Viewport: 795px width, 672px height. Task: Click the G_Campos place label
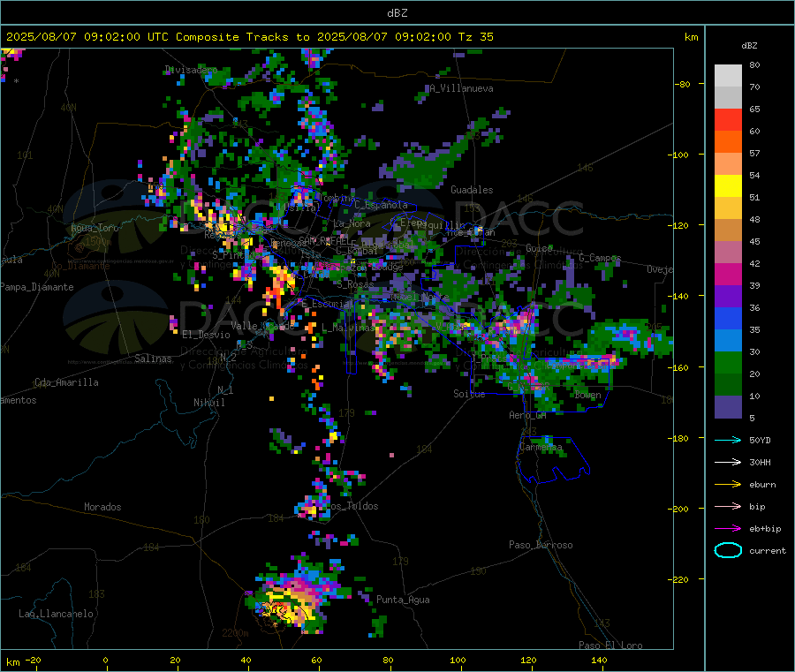[x=600, y=258]
